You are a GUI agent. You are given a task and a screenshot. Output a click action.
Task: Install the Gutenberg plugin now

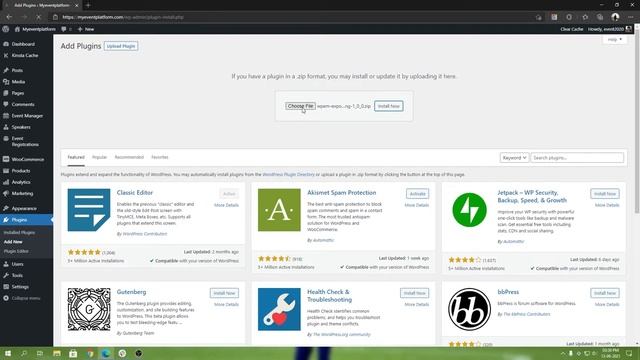tap(224, 293)
